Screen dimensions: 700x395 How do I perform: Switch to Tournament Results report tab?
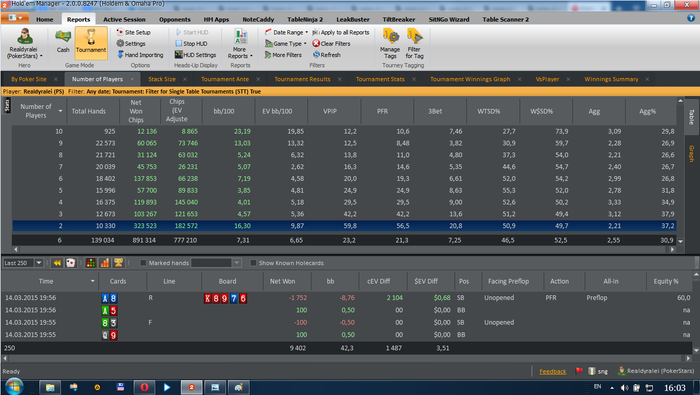tap(302, 79)
